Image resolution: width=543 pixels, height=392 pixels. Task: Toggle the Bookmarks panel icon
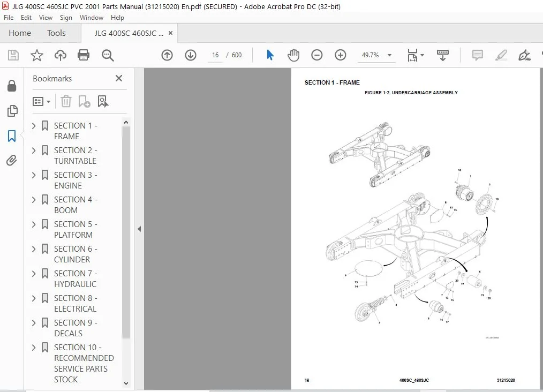point(12,135)
